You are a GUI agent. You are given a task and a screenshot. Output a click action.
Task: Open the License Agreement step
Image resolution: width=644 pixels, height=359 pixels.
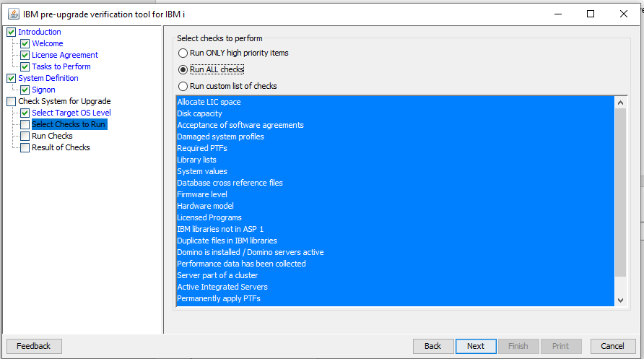coord(64,55)
